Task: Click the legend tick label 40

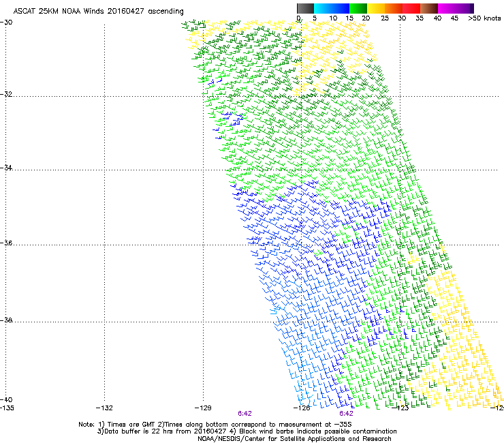Action: tap(437, 18)
